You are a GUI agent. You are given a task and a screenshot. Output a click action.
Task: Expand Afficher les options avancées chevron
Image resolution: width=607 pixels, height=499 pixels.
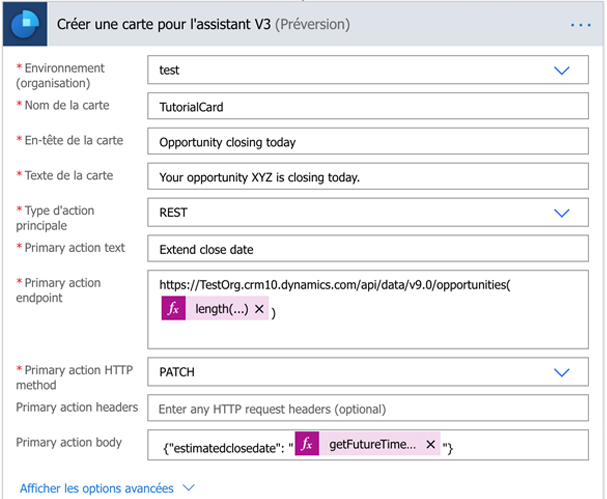point(189,488)
